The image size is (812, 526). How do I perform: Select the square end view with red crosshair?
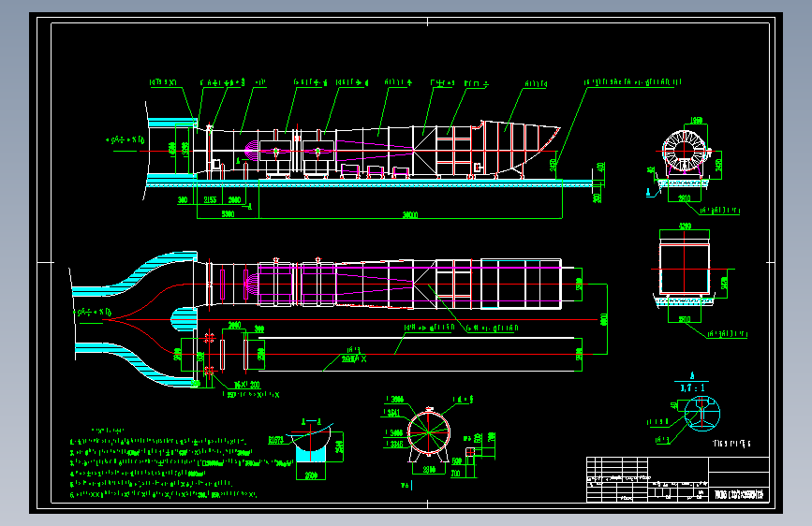[685, 270]
